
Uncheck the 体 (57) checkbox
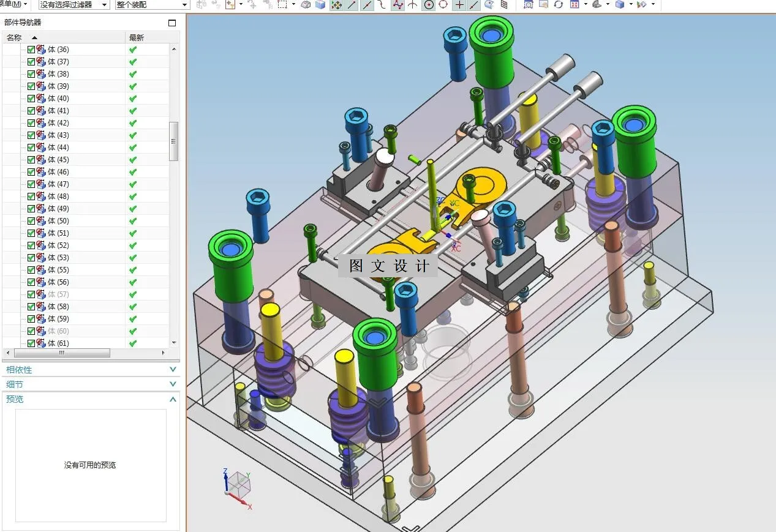31,294
